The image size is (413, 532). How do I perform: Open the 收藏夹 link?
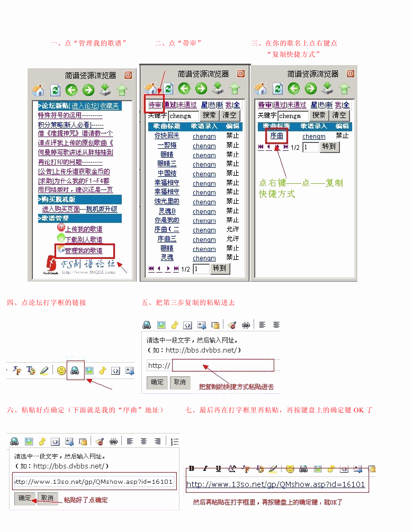pos(110,106)
